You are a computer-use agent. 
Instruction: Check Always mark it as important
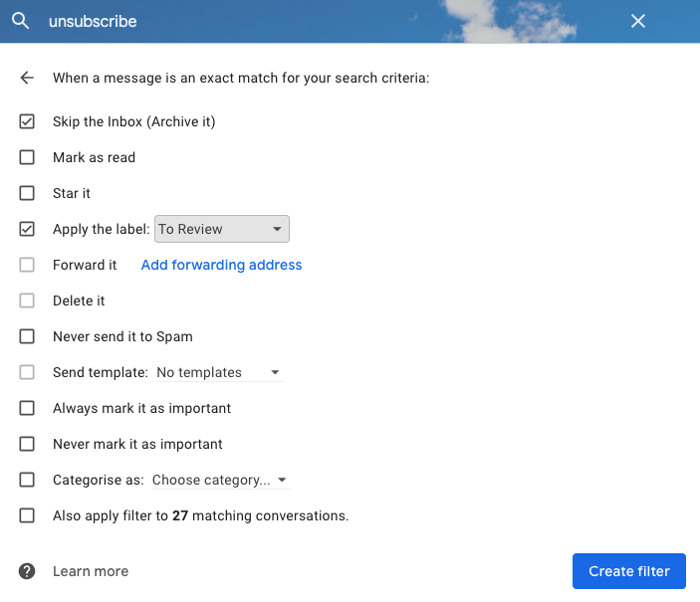pyautogui.click(x=27, y=408)
